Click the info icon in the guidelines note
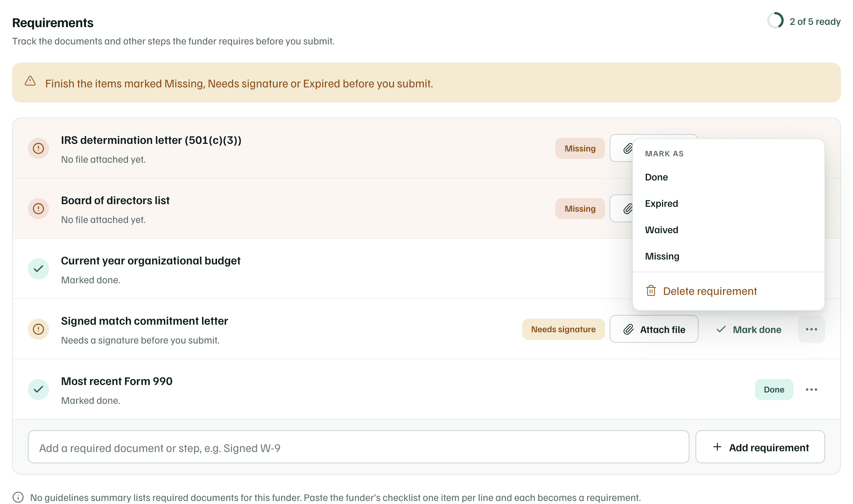 [x=18, y=497]
